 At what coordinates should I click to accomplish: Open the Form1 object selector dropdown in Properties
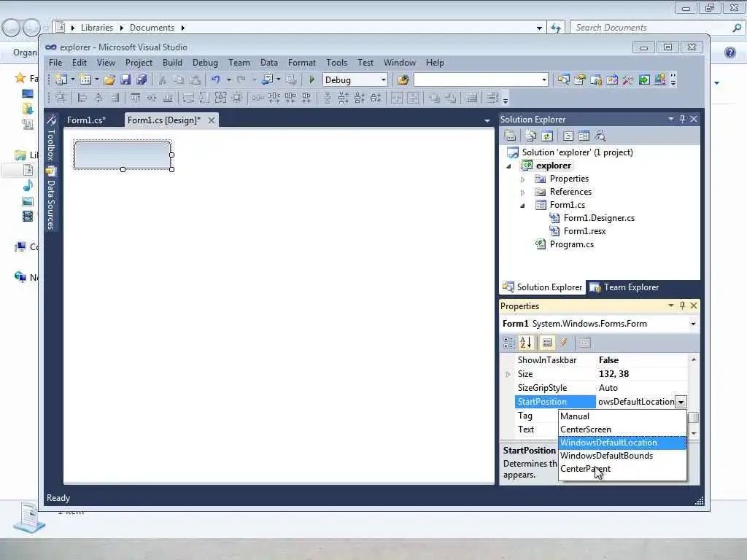click(x=693, y=324)
